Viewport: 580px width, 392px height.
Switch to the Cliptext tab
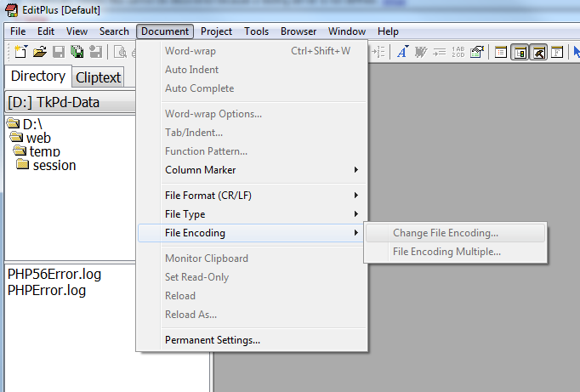tap(98, 77)
